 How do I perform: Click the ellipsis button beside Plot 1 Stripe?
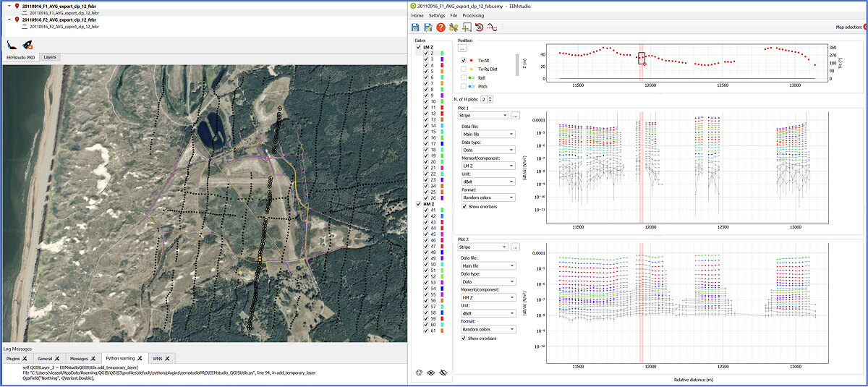pos(516,115)
